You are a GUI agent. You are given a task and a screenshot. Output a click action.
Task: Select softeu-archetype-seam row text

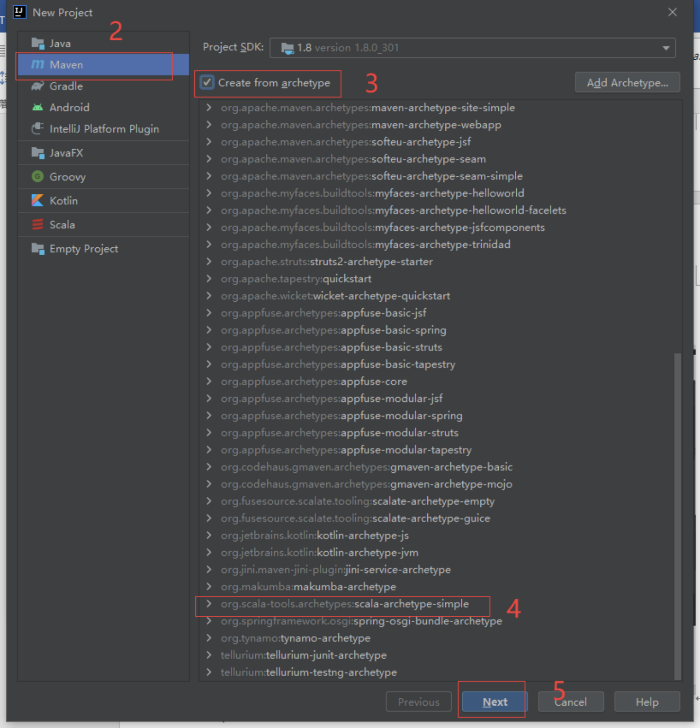(353, 159)
